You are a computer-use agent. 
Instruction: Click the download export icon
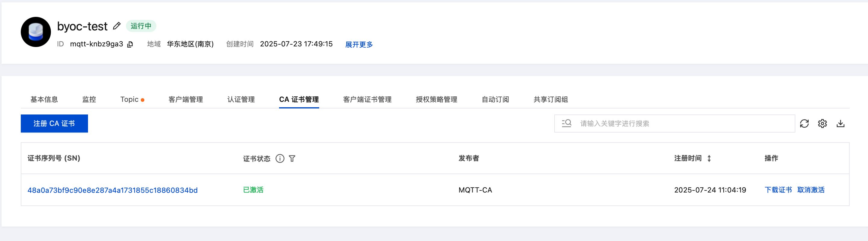pos(840,124)
